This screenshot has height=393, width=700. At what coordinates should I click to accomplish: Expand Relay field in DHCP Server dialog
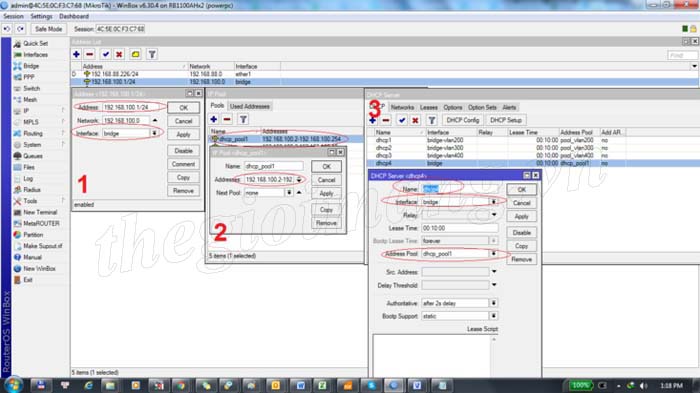[x=494, y=215]
